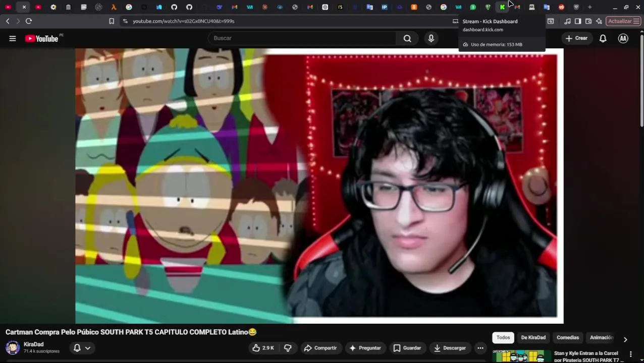Screen dimensions: 644x363
Task: Click the Compartir share button
Action: pyautogui.click(x=320, y=348)
